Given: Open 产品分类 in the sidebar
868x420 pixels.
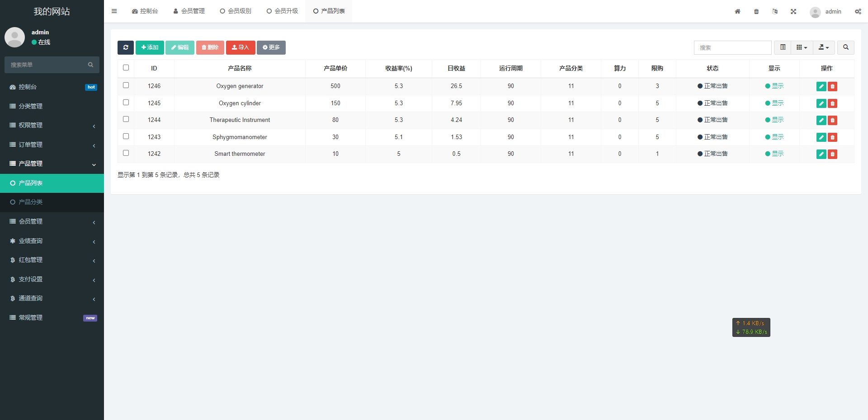Looking at the screenshot, I should coord(31,202).
